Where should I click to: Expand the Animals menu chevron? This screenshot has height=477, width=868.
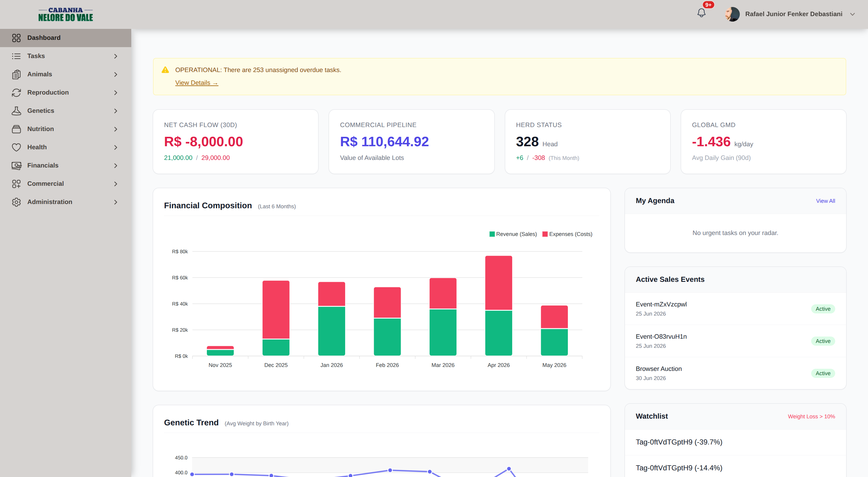tap(115, 74)
